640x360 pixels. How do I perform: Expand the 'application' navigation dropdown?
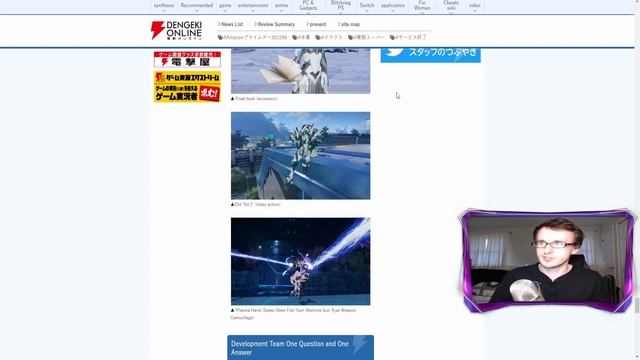[x=393, y=6]
